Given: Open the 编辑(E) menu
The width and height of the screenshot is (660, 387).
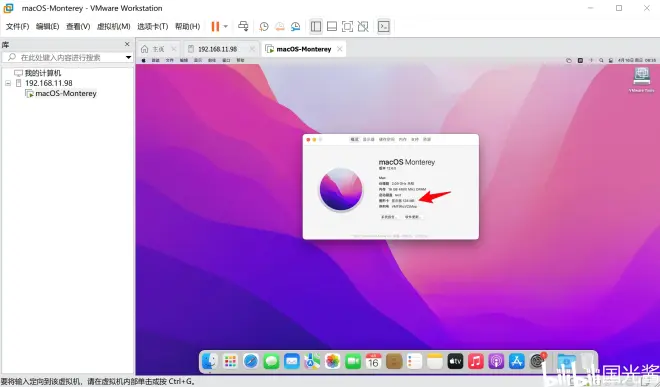Looking at the screenshot, I should coord(47,27).
